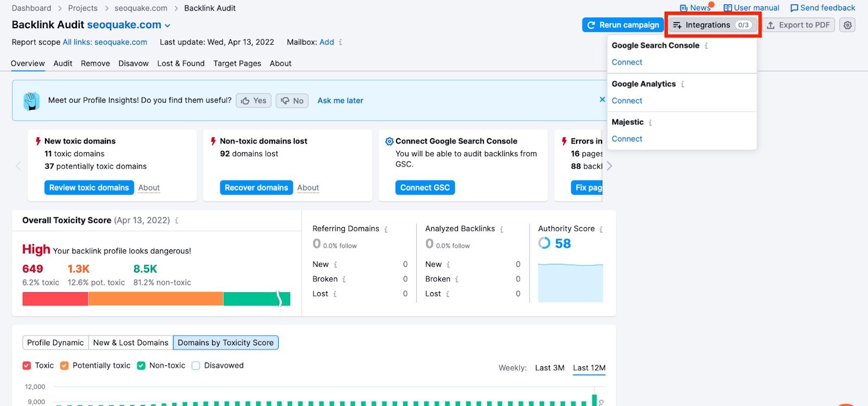Click Connect under Google Analytics
Screen dimensions: 868x406
click(627, 101)
